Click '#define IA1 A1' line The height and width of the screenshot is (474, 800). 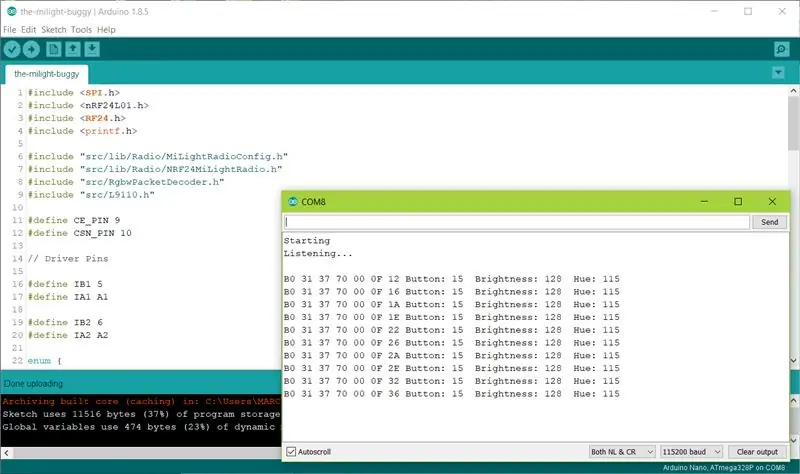click(x=68, y=296)
